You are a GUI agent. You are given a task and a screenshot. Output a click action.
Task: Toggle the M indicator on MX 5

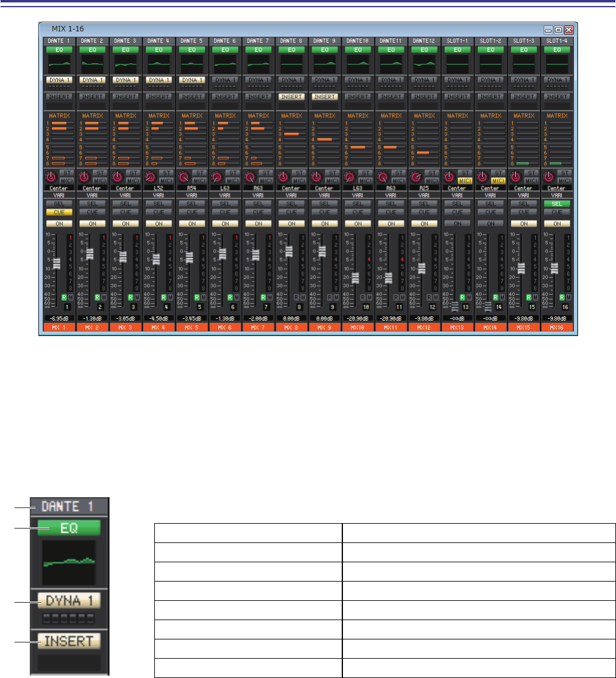point(203,298)
